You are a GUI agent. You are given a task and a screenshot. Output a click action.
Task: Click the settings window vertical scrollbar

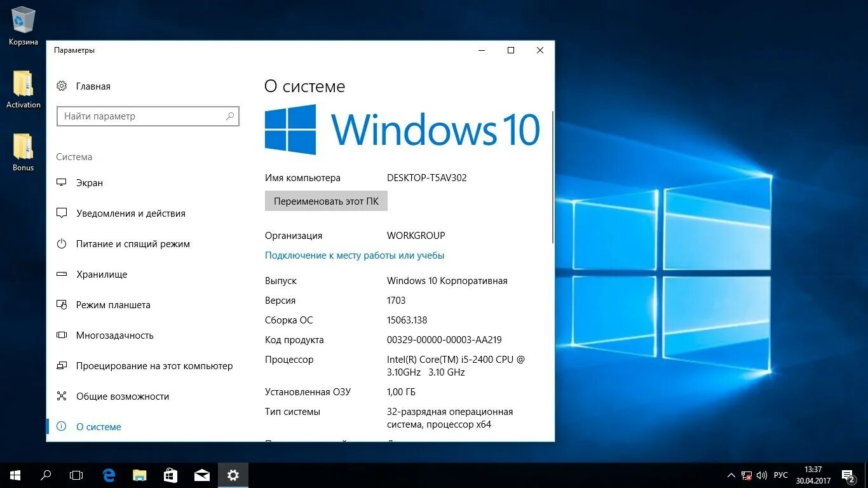553,177
